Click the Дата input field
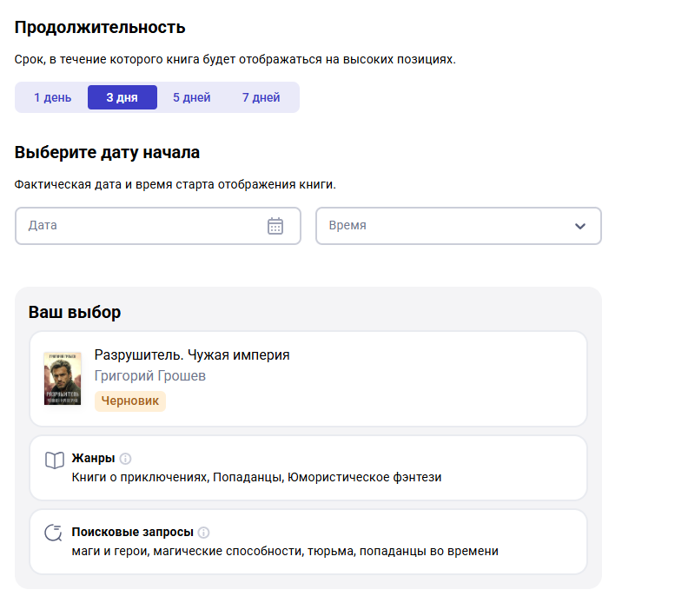The height and width of the screenshot is (616, 675). tap(158, 226)
